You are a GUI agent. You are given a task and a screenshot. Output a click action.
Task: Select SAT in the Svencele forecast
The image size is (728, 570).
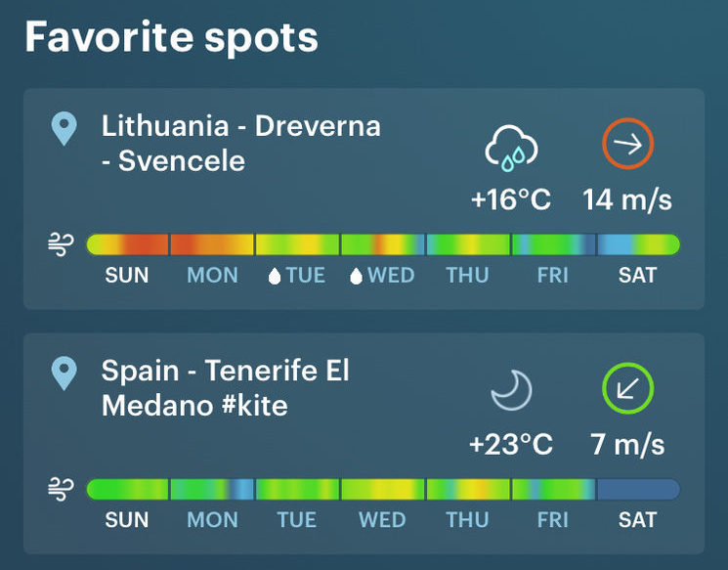pos(637,276)
